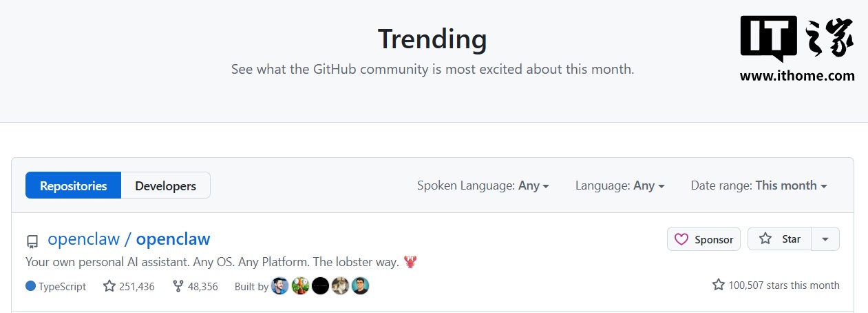Viewport: 868px width, 313px height.
Task: Click the star icon next to 251,436
Action: click(x=109, y=285)
